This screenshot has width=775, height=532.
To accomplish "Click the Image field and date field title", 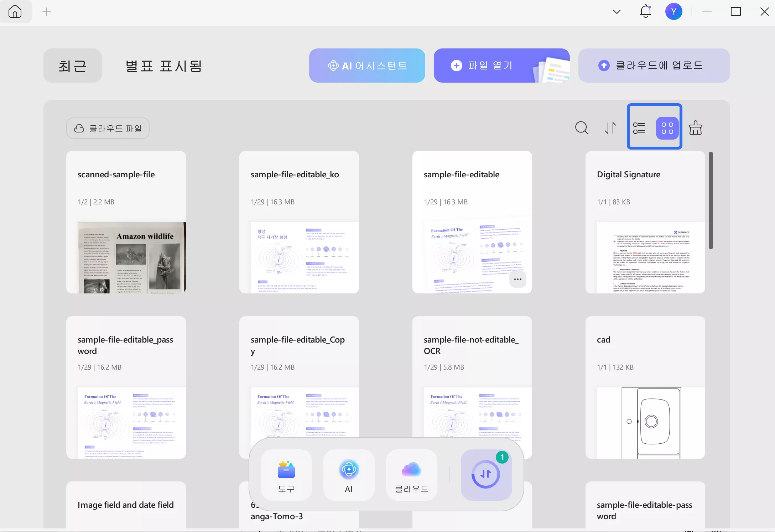I will 126,505.
